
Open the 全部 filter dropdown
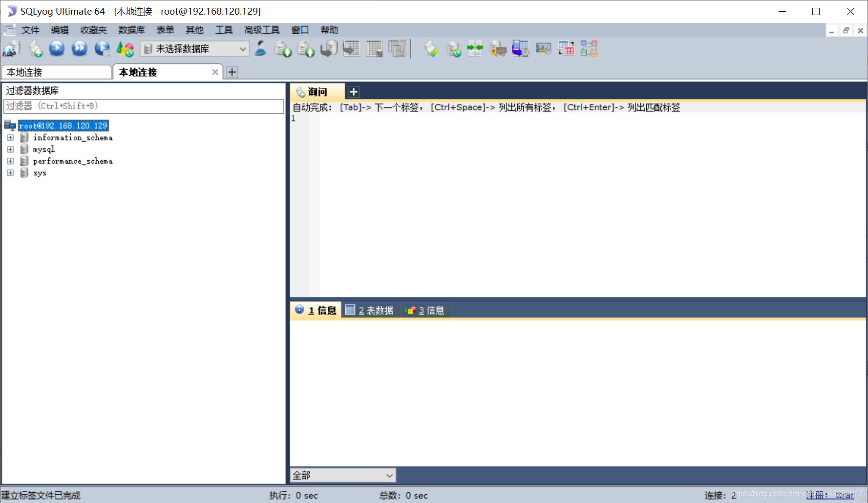click(343, 475)
